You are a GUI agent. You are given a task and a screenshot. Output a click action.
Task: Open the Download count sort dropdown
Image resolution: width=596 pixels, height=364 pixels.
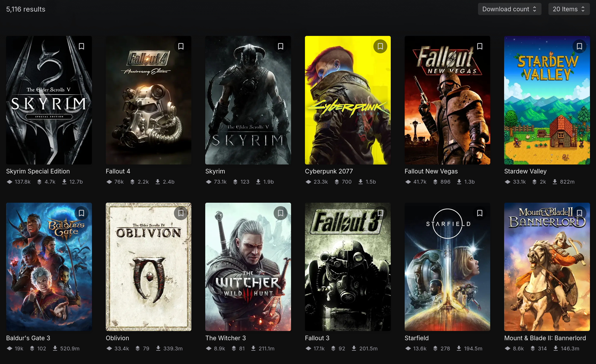[509, 9]
